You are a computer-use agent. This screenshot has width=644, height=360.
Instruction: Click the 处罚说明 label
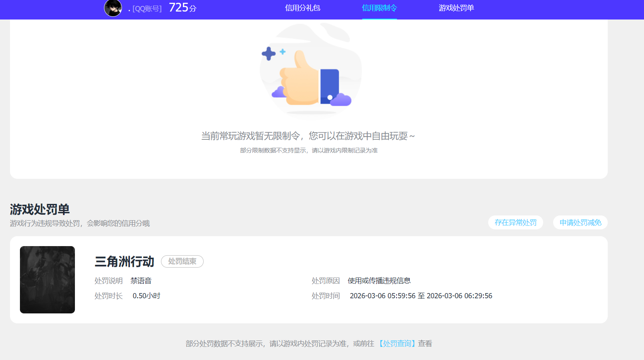click(x=108, y=281)
